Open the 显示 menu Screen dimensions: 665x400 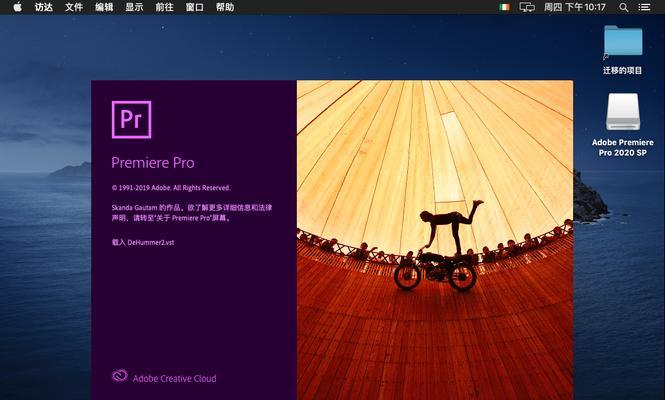pyautogui.click(x=134, y=7)
